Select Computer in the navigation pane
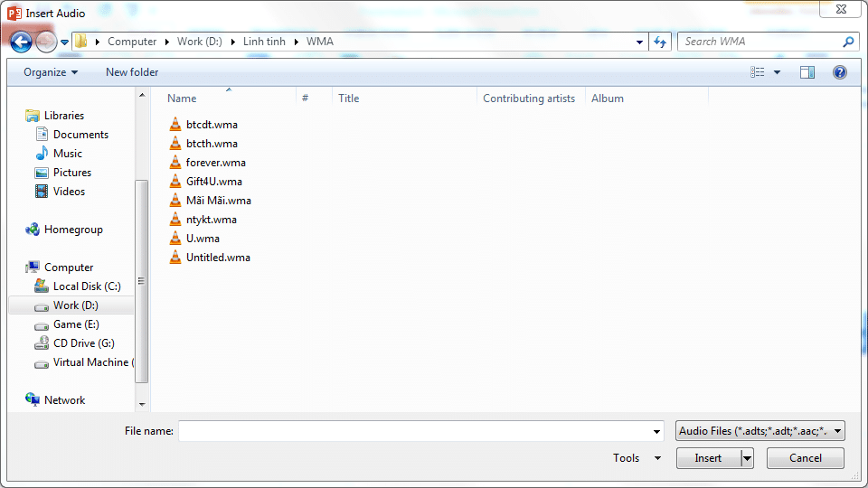This screenshot has width=868, height=488. (x=69, y=267)
